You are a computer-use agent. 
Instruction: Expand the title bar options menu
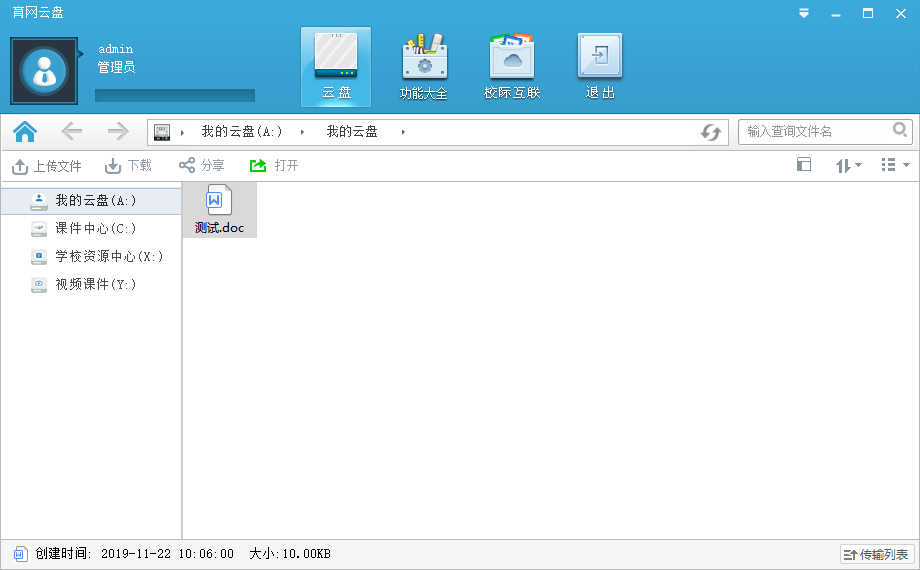(803, 13)
